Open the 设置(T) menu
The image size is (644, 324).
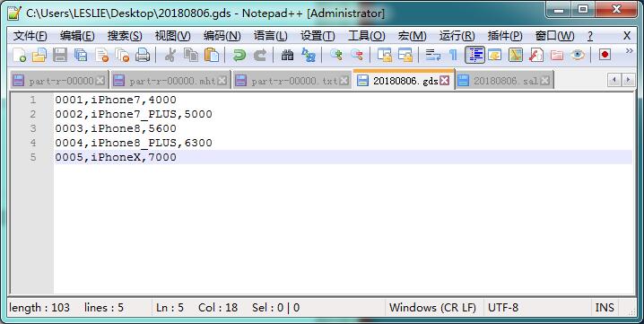[x=318, y=36]
